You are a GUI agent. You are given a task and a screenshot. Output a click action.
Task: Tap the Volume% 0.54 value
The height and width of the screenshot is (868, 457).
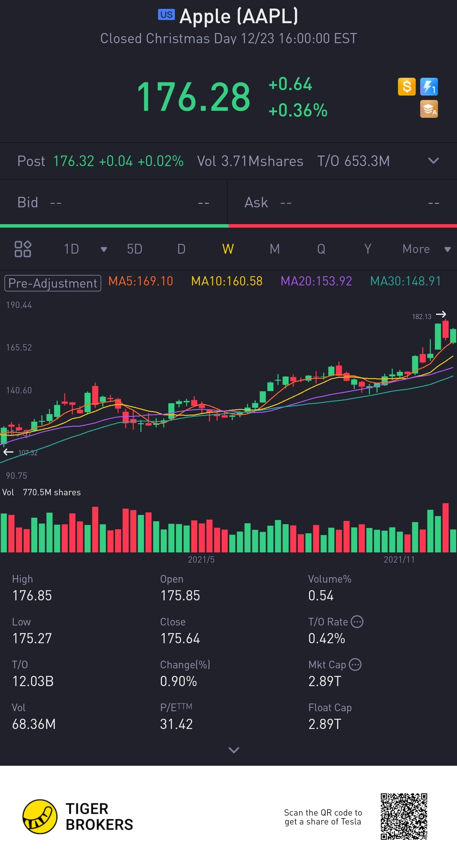[x=321, y=595]
